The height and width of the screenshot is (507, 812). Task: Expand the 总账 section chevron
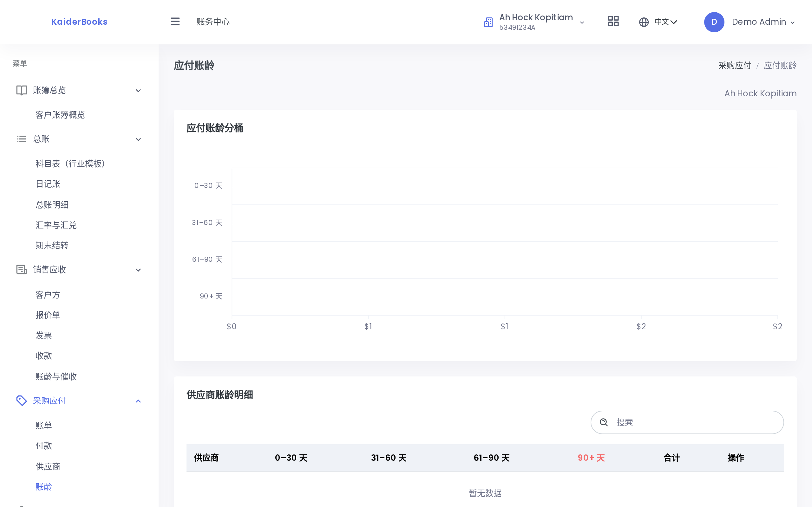click(138, 139)
